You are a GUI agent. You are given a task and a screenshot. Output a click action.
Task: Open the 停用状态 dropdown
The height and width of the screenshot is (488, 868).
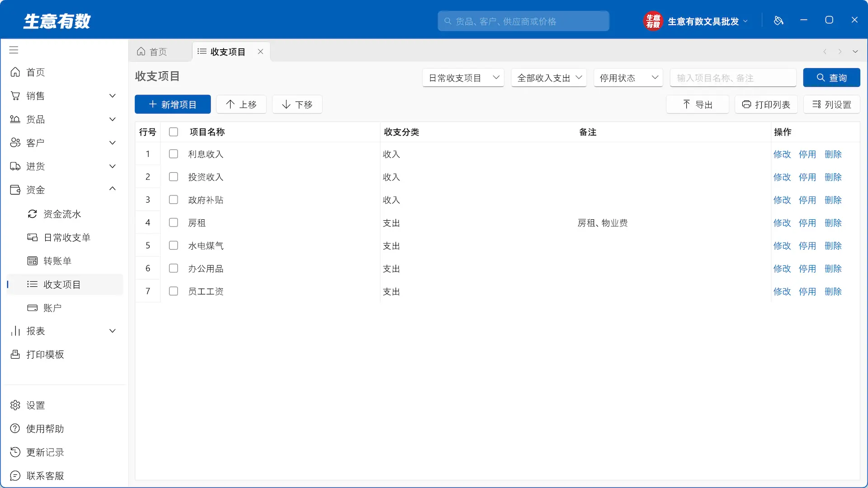tap(628, 78)
